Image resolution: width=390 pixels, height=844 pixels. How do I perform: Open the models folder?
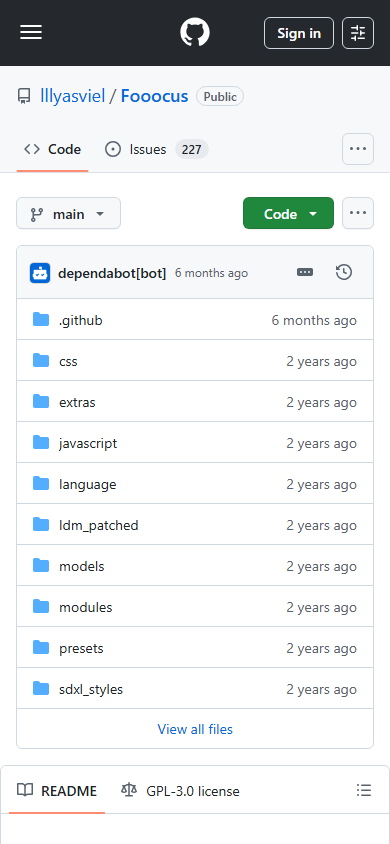pyautogui.click(x=82, y=566)
